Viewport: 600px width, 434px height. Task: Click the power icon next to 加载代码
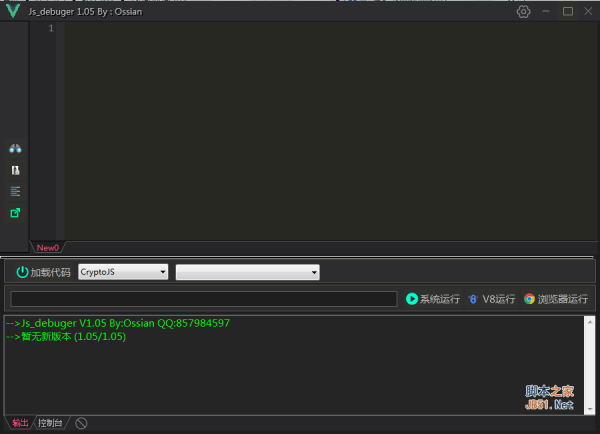pyautogui.click(x=22, y=272)
